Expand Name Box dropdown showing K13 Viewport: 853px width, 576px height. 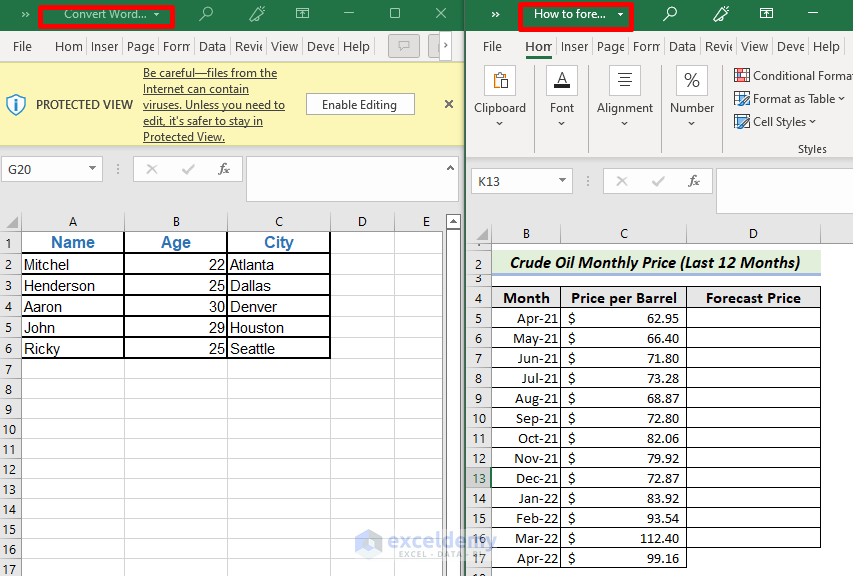(562, 181)
